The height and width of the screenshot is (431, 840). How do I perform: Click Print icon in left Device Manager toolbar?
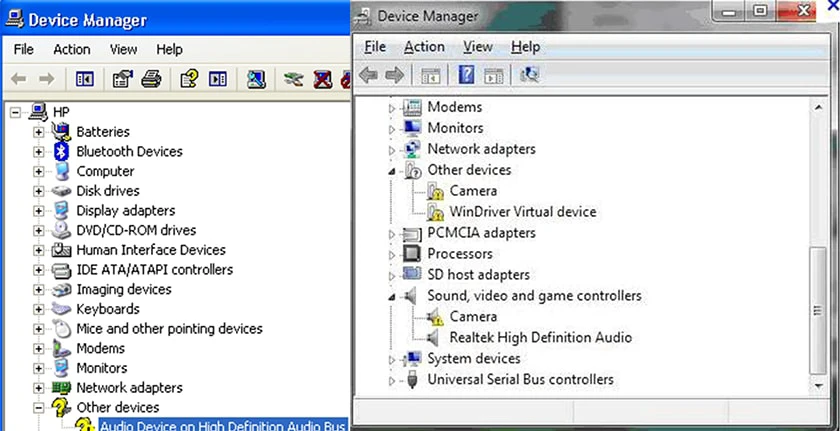coord(152,79)
